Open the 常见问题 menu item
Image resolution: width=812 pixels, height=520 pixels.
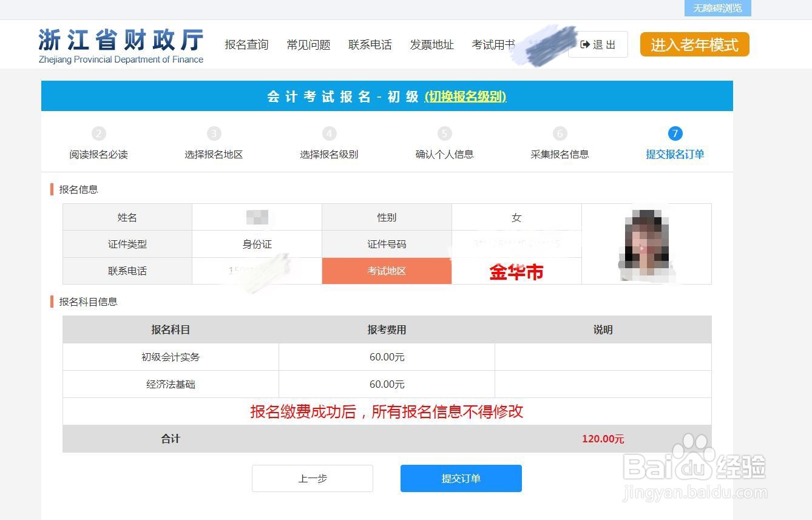(x=308, y=44)
